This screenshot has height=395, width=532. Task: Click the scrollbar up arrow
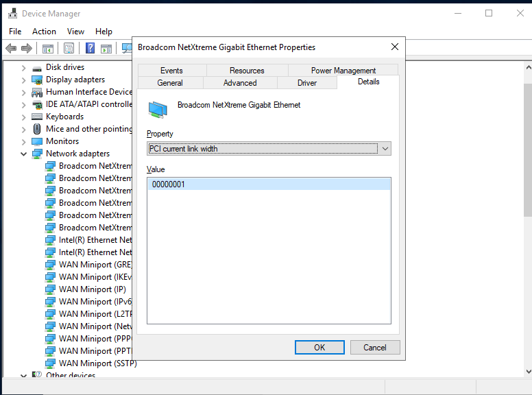(x=529, y=67)
